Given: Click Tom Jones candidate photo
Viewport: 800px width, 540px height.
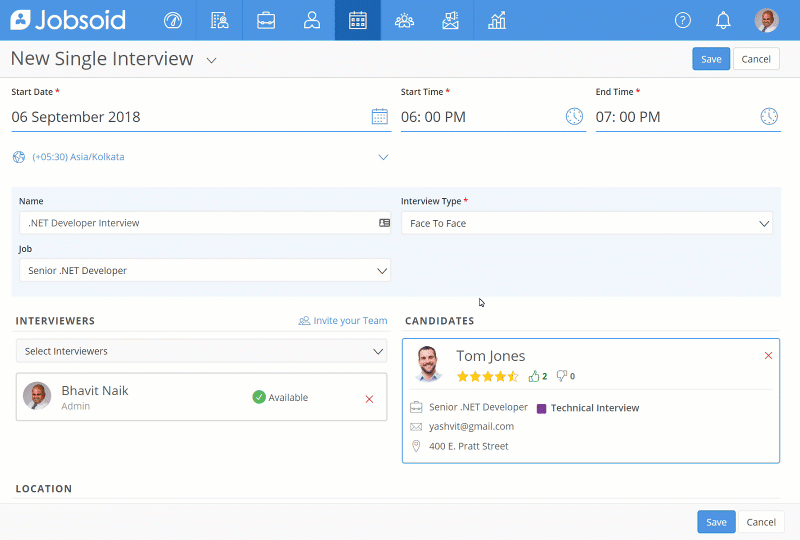Looking at the screenshot, I should tap(428, 363).
